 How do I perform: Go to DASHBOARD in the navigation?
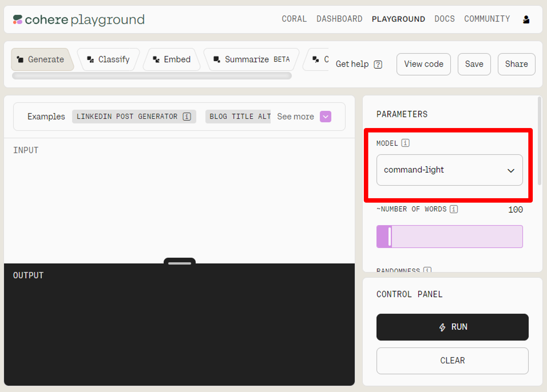[x=339, y=19]
